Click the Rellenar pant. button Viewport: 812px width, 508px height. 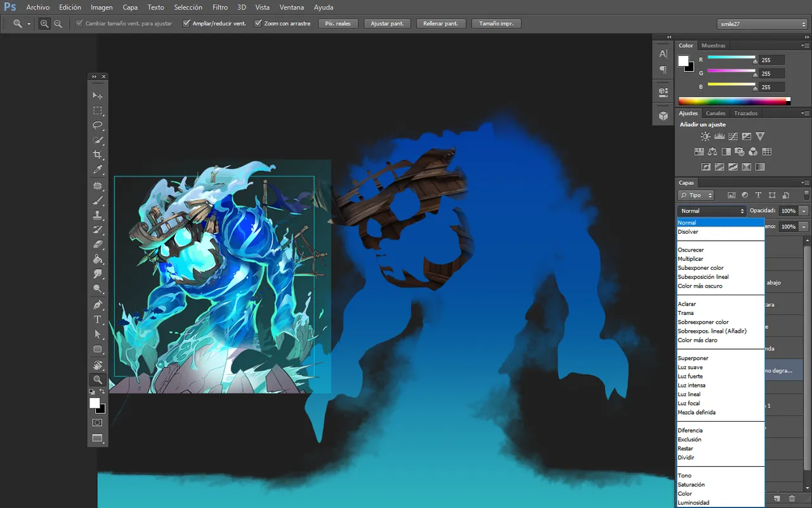click(x=441, y=23)
